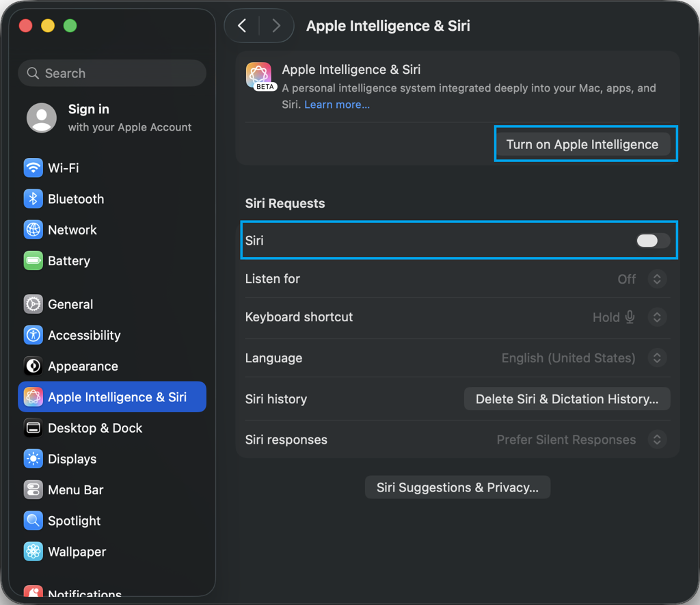Open Spotlight settings pane
Screen dimensions: 700x605
(112, 520)
